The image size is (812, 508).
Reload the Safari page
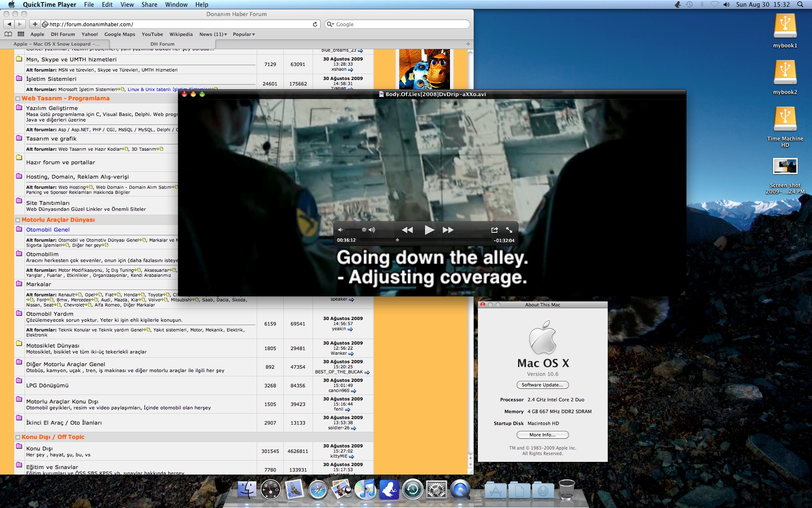315,24
